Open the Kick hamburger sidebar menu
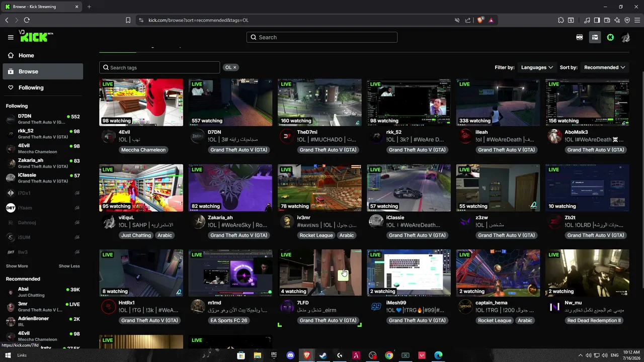644x362 pixels. pyautogui.click(x=11, y=37)
